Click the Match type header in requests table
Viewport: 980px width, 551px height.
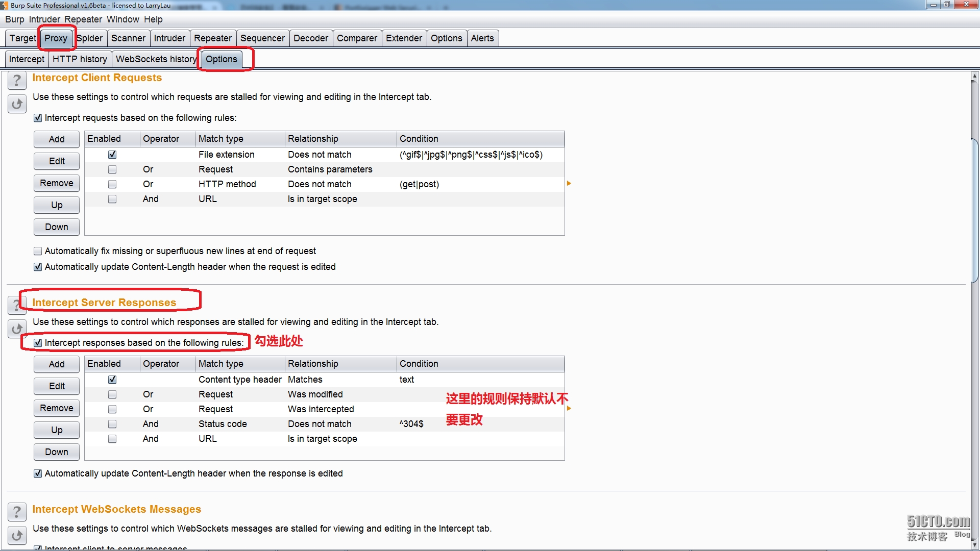(x=240, y=139)
